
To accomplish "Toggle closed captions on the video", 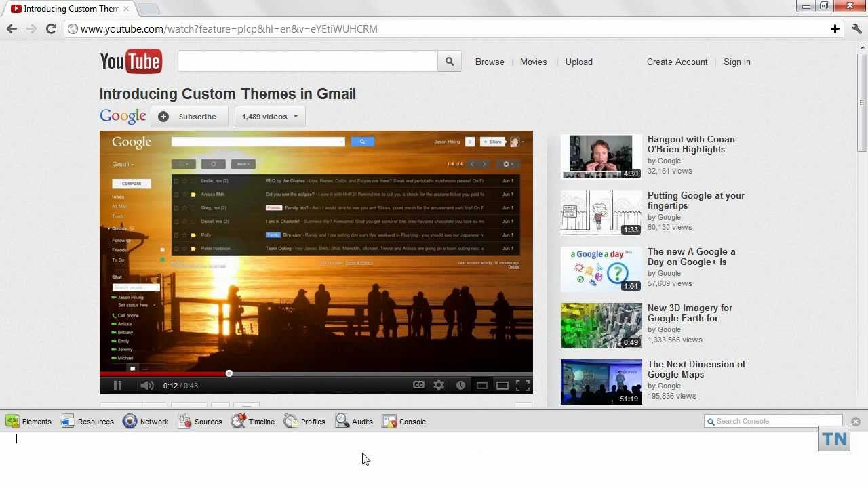I will point(418,385).
